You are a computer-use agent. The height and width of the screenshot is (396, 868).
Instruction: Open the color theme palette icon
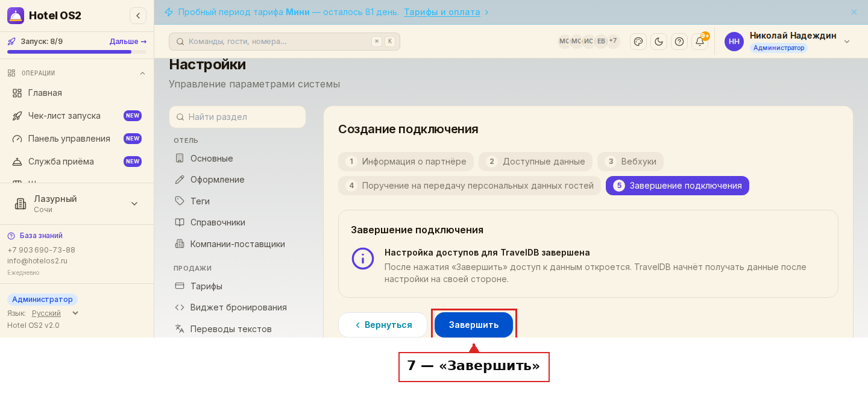638,42
